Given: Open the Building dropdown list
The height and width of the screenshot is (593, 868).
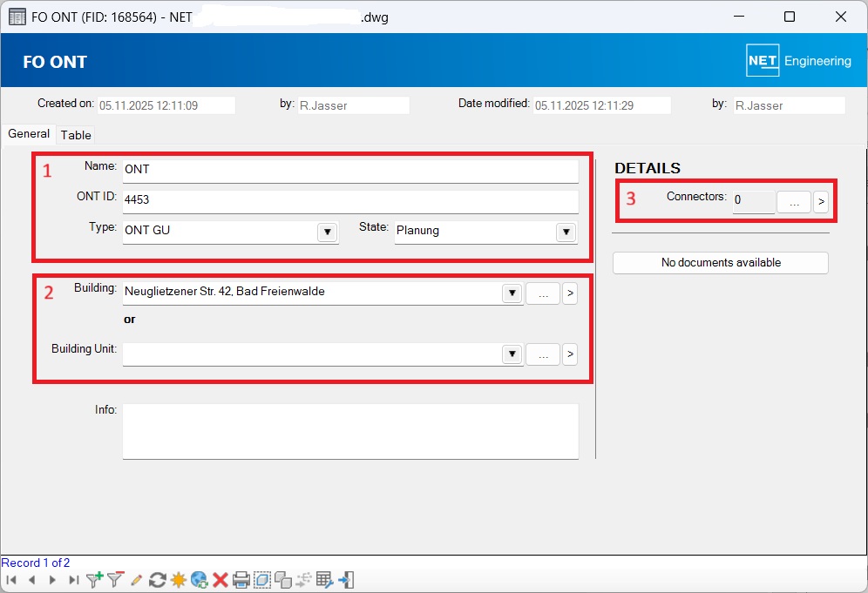Looking at the screenshot, I should (x=512, y=293).
